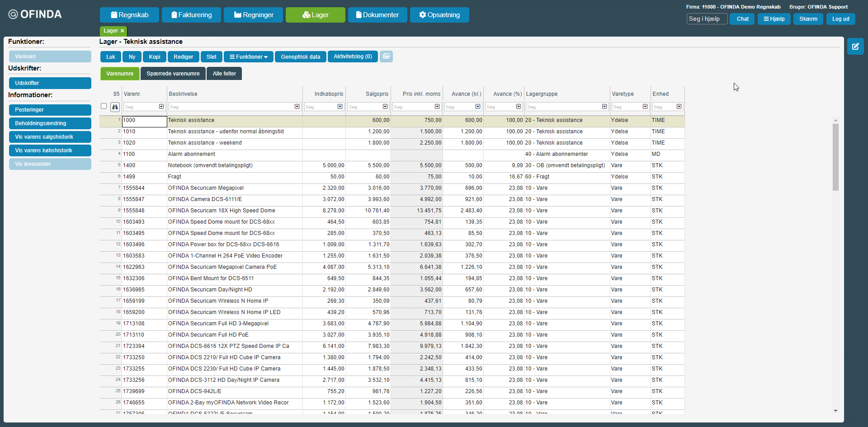Expand the Varenr. column filter dropdown

click(161, 107)
